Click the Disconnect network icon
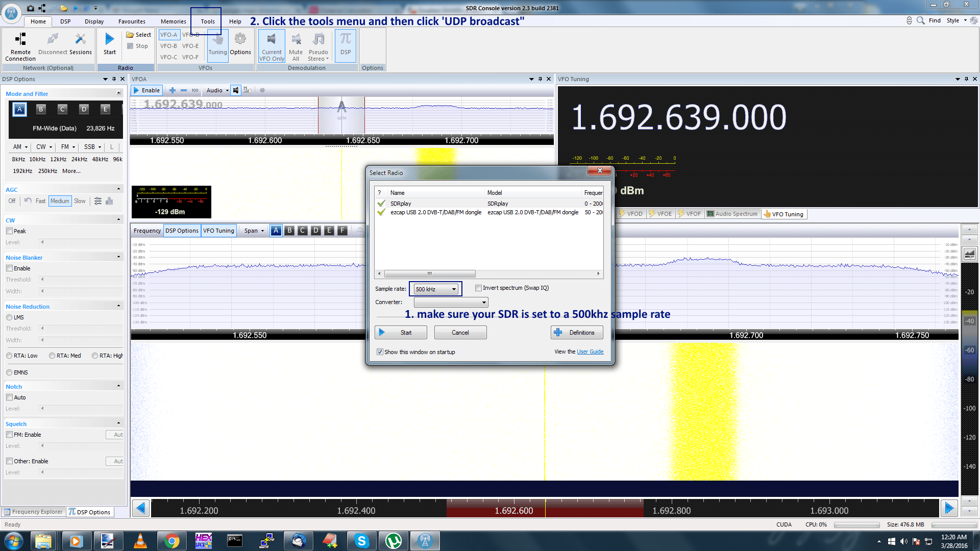Image resolution: width=980 pixels, height=551 pixels. 52,39
